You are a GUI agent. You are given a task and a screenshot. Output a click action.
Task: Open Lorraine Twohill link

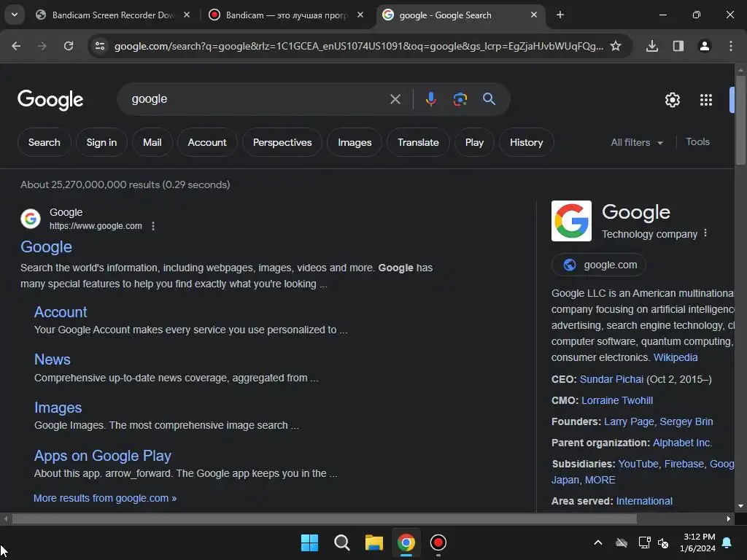[x=617, y=400]
